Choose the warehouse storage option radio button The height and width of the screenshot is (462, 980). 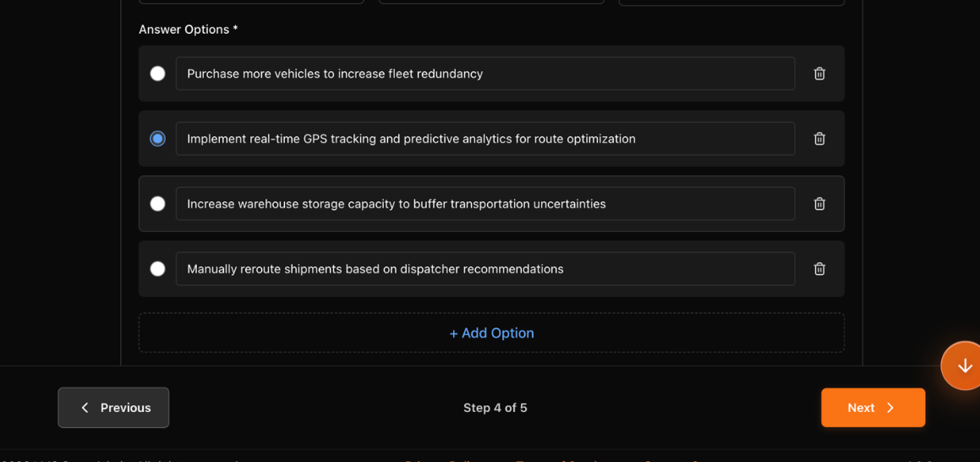point(157,204)
